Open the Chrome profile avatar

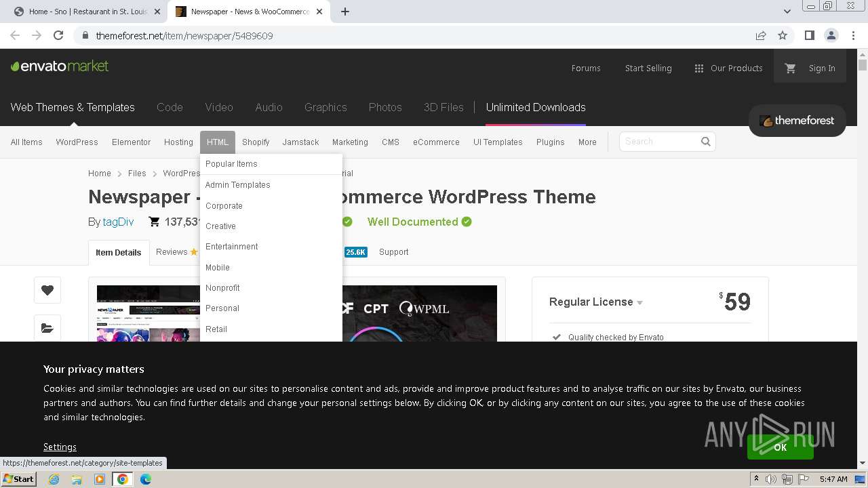[831, 35]
